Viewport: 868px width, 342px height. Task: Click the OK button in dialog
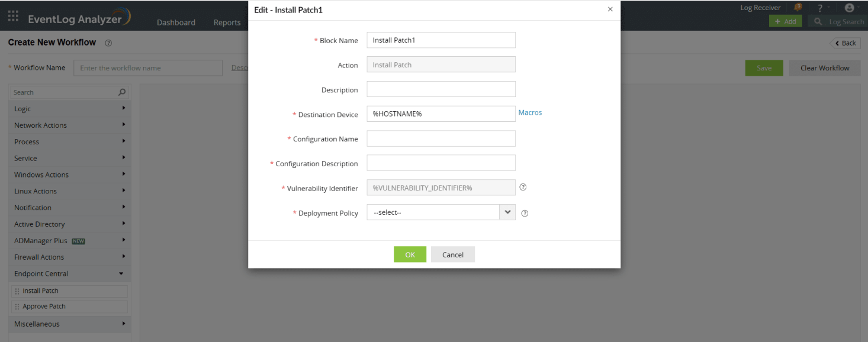click(410, 254)
